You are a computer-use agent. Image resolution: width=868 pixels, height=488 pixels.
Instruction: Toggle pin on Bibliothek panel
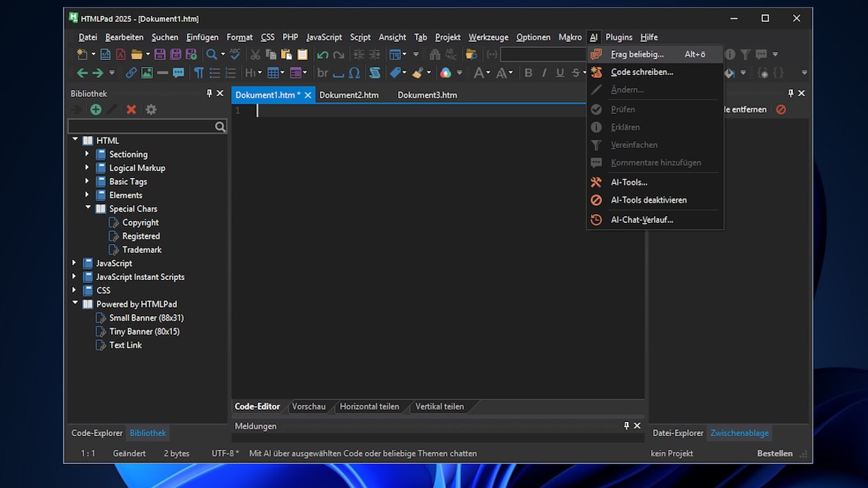pyautogui.click(x=209, y=94)
